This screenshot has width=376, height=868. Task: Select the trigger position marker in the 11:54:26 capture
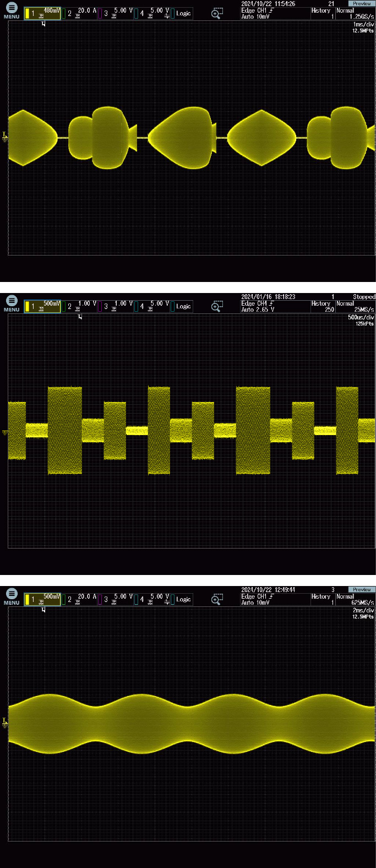coord(43,24)
